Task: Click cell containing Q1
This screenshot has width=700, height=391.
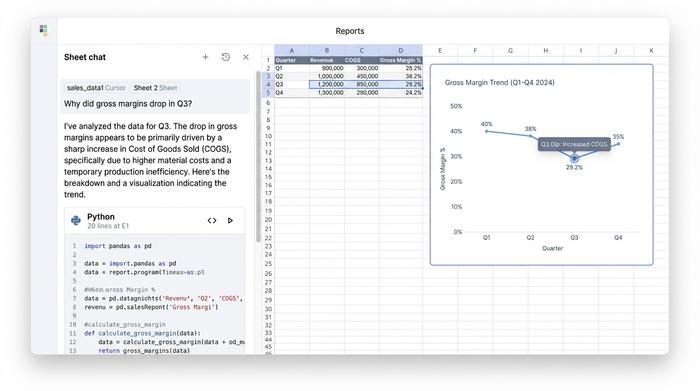Action: 292,68
